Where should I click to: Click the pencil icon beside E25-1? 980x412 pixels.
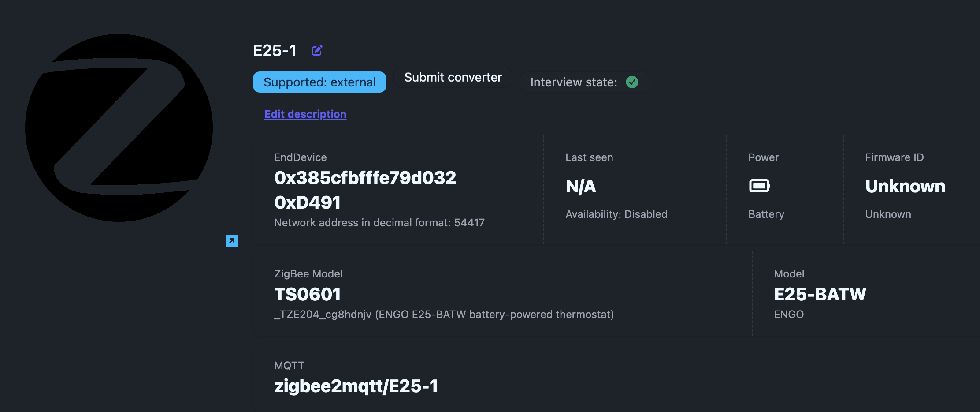click(x=317, y=51)
